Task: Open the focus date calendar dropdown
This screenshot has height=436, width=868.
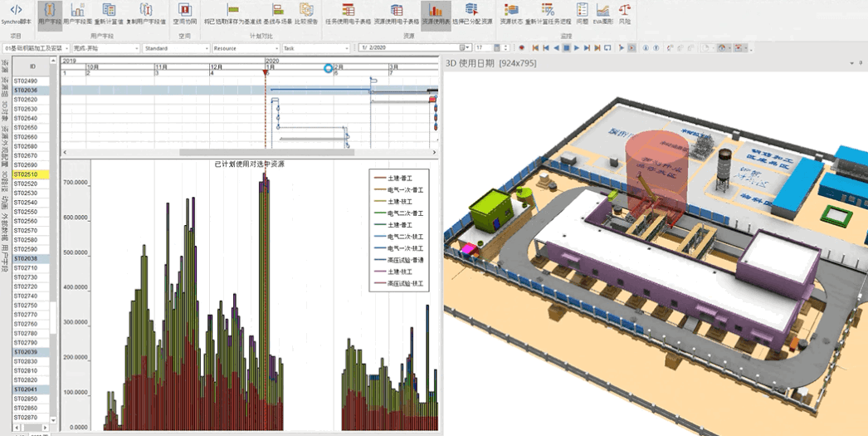Action: pyautogui.click(x=465, y=48)
